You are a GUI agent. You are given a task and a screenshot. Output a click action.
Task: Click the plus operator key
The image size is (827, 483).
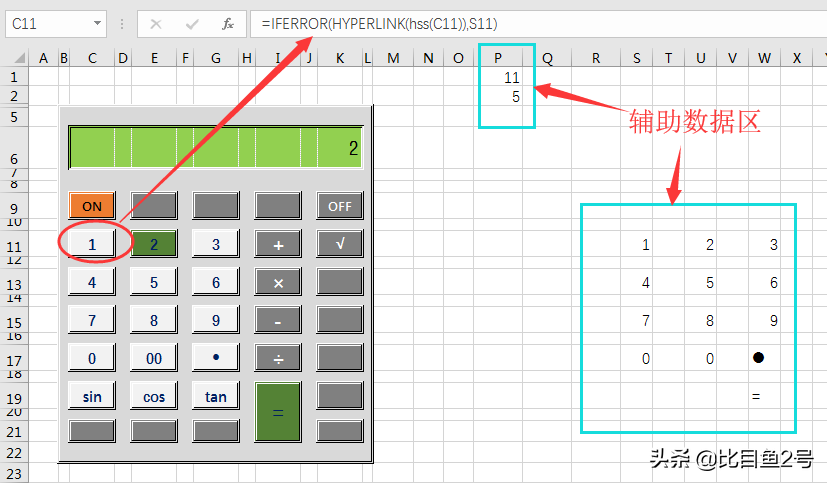pyautogui.click(x=278, y=244)
